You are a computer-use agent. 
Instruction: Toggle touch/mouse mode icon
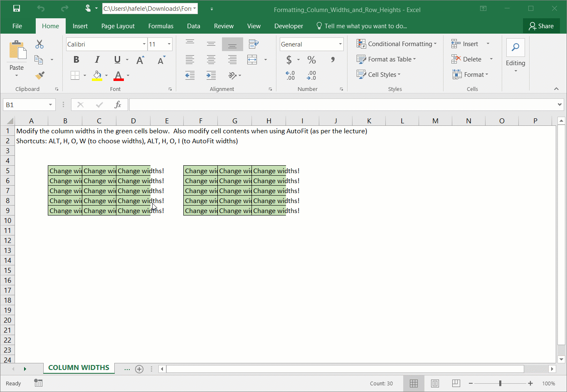(88, 9)
